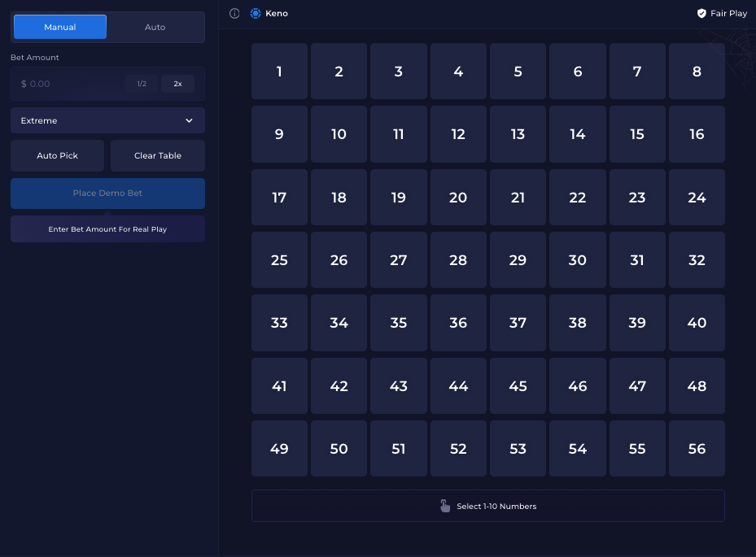Pick number 36 on the board
Viewport: 756px width, 557px height.
click(458, 323)
